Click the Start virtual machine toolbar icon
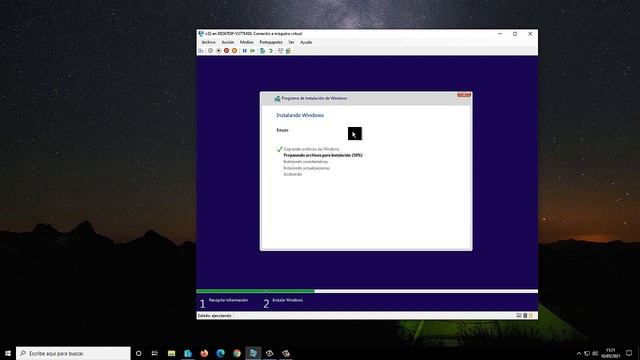Viewport: 640px width, 360px height. pos(210,51)
